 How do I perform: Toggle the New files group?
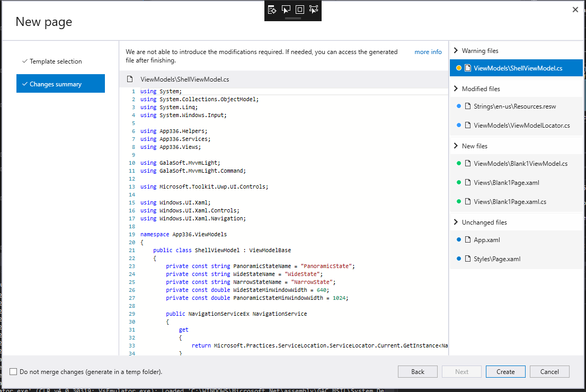pyautogui.click(x=456, y=146)
